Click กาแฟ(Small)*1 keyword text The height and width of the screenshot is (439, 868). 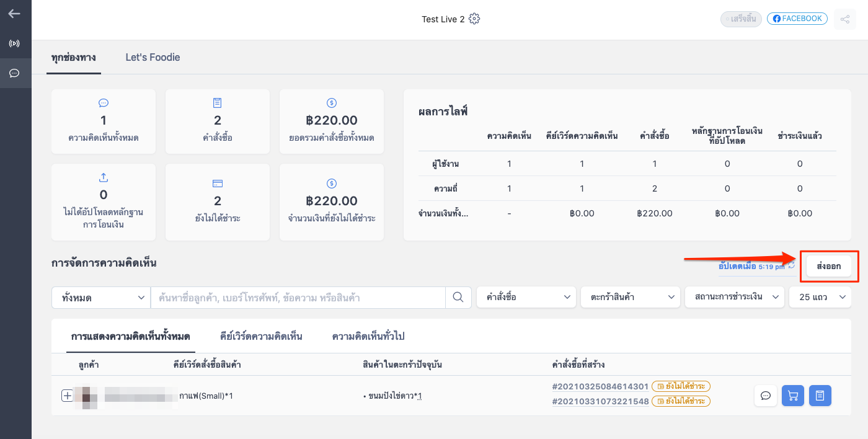click(206, 396)
